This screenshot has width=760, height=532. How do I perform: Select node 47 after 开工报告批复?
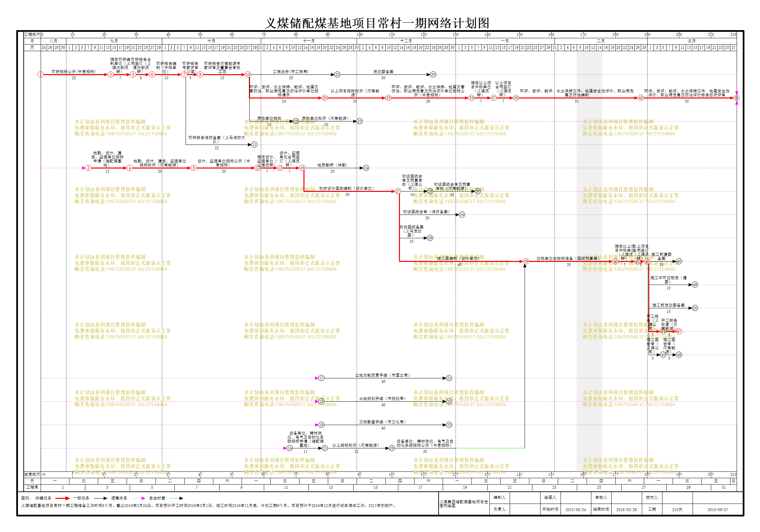(x=679, y=331)
